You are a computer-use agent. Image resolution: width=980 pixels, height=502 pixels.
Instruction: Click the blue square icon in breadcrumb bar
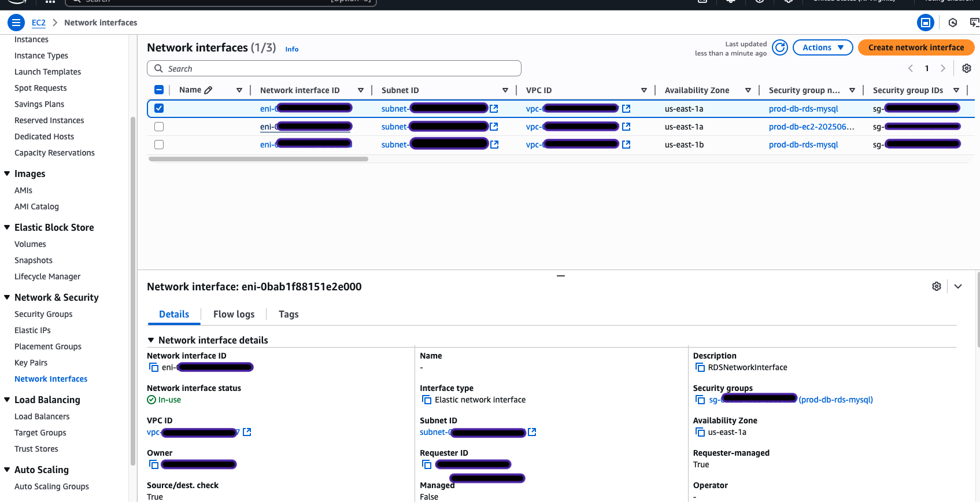(x=926, y=23)
